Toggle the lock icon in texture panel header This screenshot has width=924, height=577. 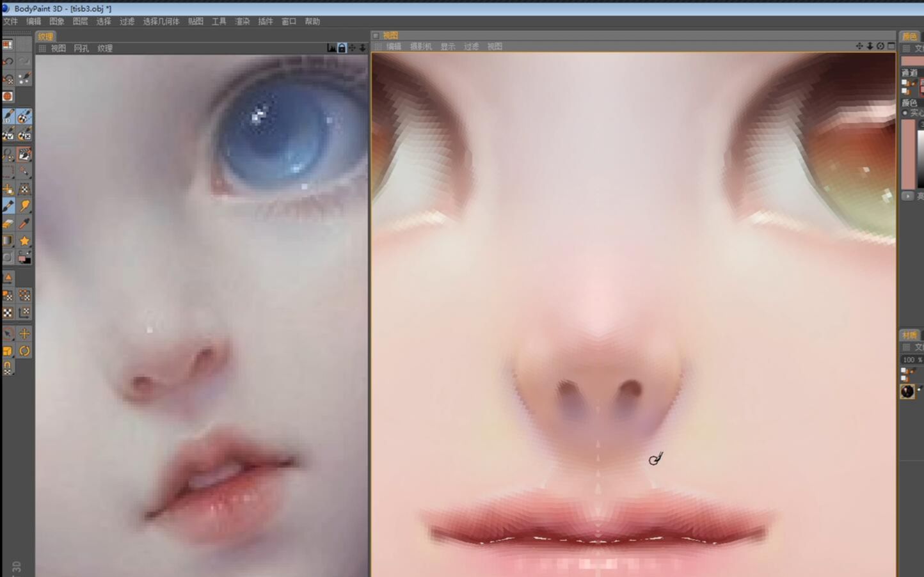point(342,48)
